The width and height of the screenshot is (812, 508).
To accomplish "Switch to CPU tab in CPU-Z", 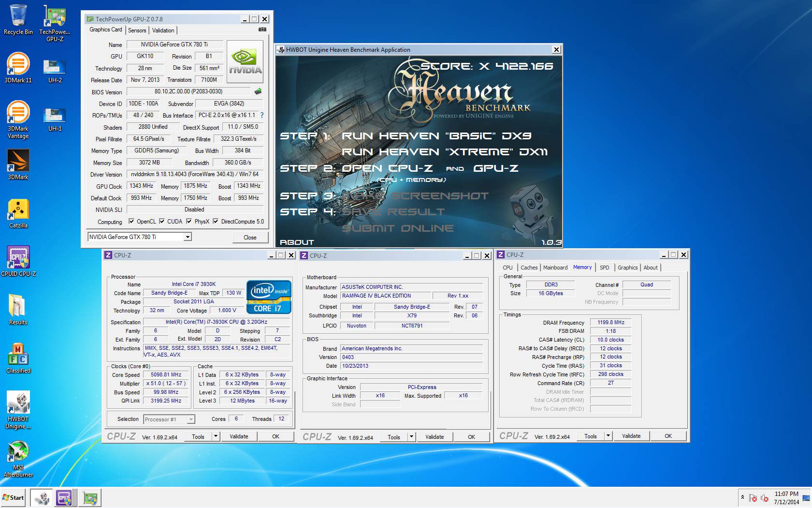I will [507, 268].
